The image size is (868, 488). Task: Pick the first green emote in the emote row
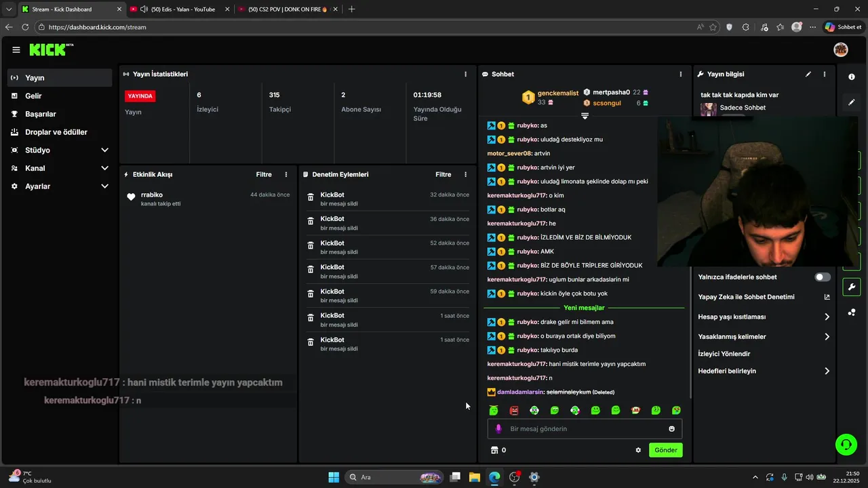pos(494,410)
